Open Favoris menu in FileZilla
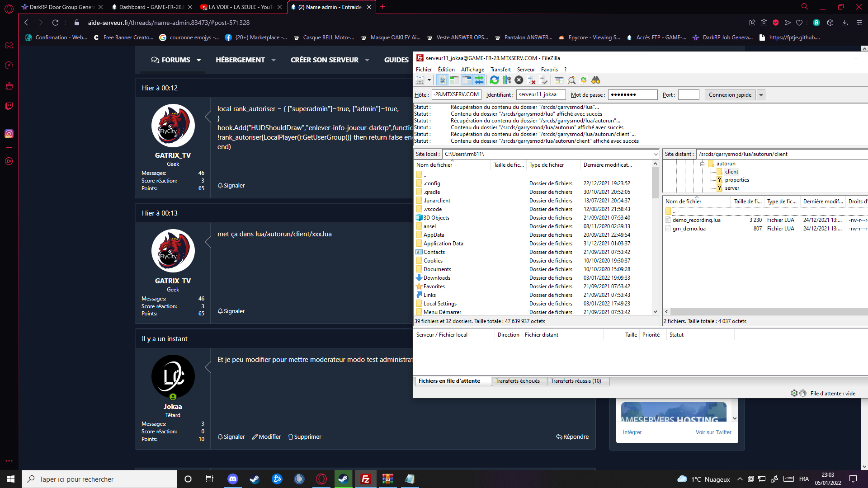Image resolution: width=868 pixels, height=488 pixels. click(x=549, y=70)
